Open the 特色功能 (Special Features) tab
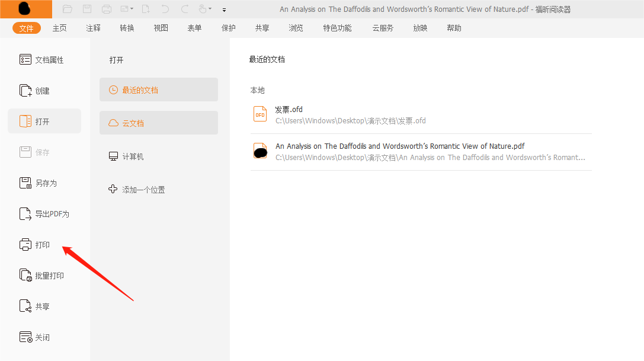Screen dimensions: 644x361 point(337,27)
